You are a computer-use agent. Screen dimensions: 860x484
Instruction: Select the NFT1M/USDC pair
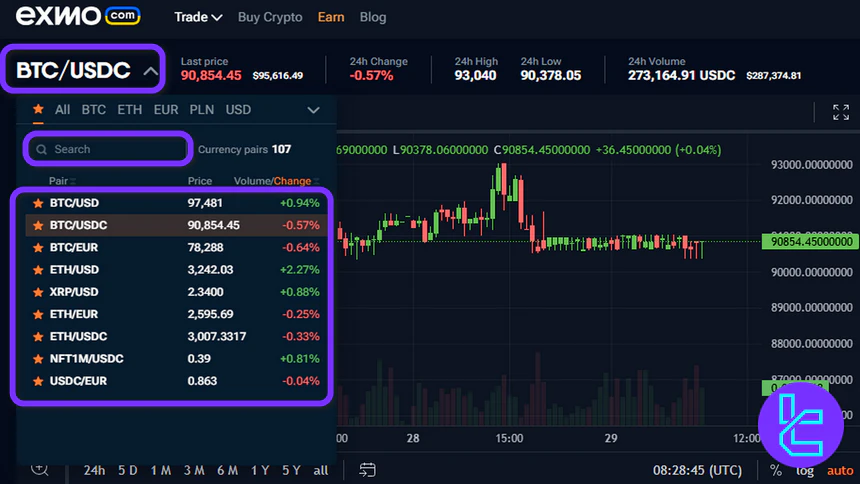tap(176, 359)
